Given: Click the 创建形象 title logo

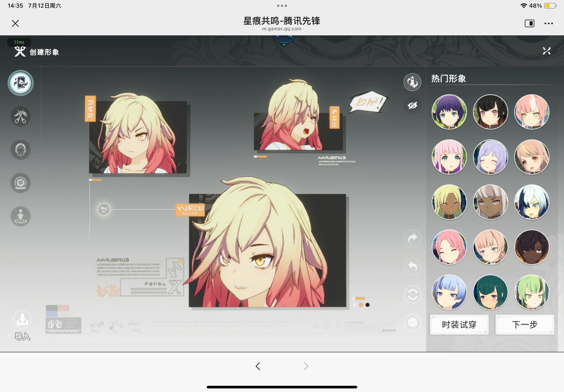Looking at the screenshot, I should (x=37, y=52).
